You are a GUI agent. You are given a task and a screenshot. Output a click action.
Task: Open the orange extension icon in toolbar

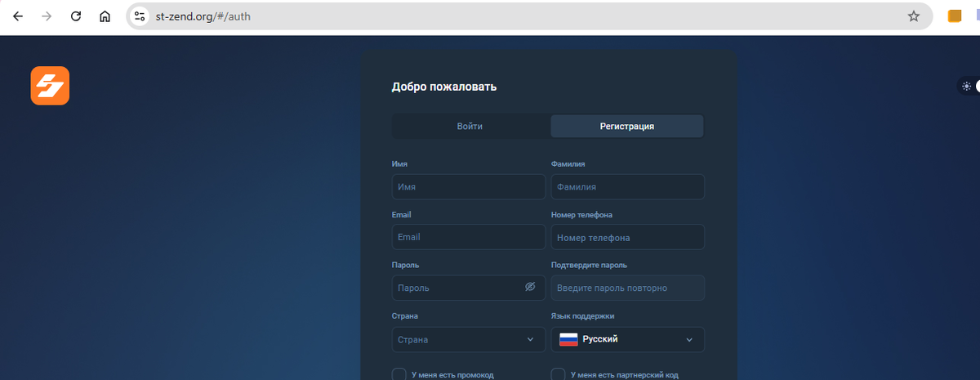954,16
